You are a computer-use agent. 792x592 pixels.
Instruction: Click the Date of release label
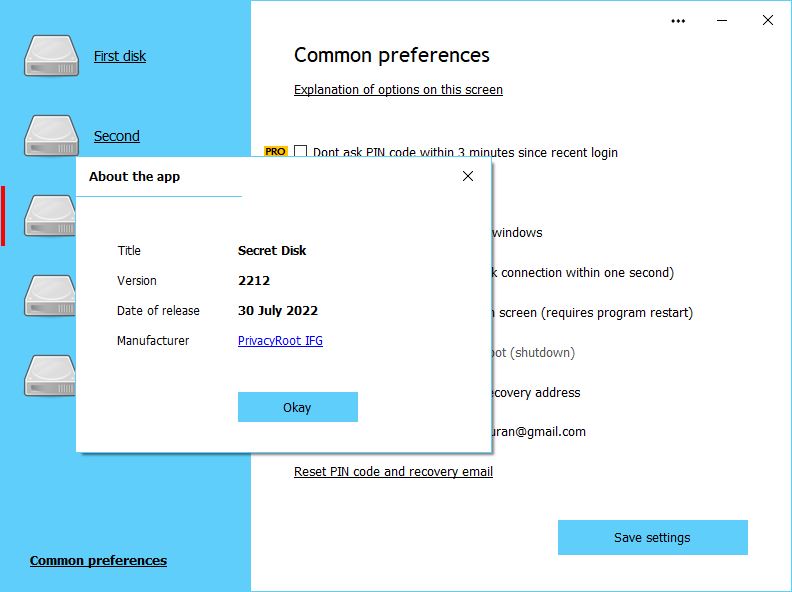(x=158, y=311)
